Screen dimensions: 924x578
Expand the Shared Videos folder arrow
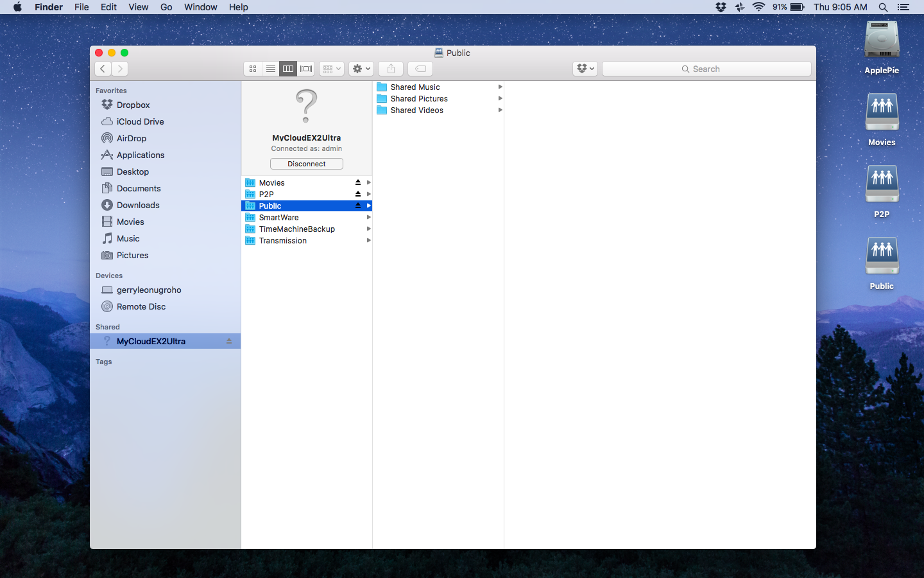(500, 110)
